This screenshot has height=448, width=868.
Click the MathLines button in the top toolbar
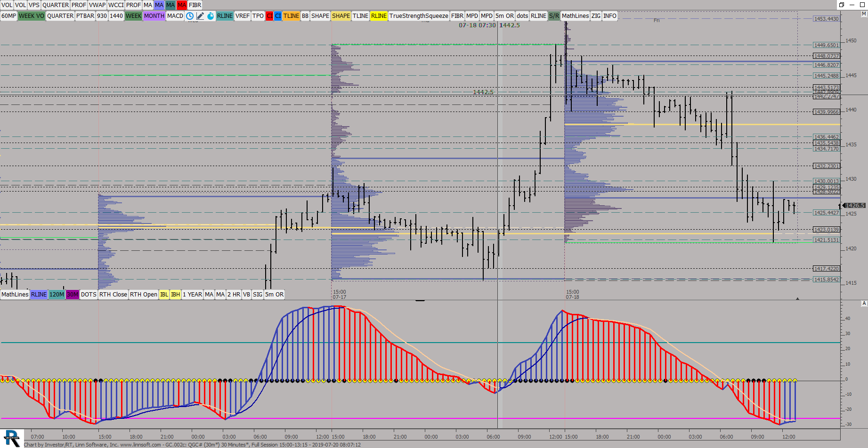click(x=575, y=16)
